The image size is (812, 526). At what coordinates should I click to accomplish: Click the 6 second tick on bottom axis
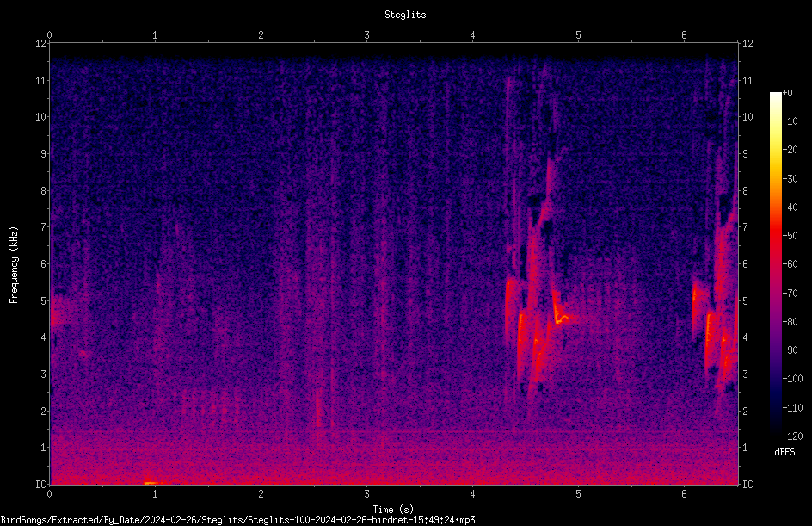684,494
